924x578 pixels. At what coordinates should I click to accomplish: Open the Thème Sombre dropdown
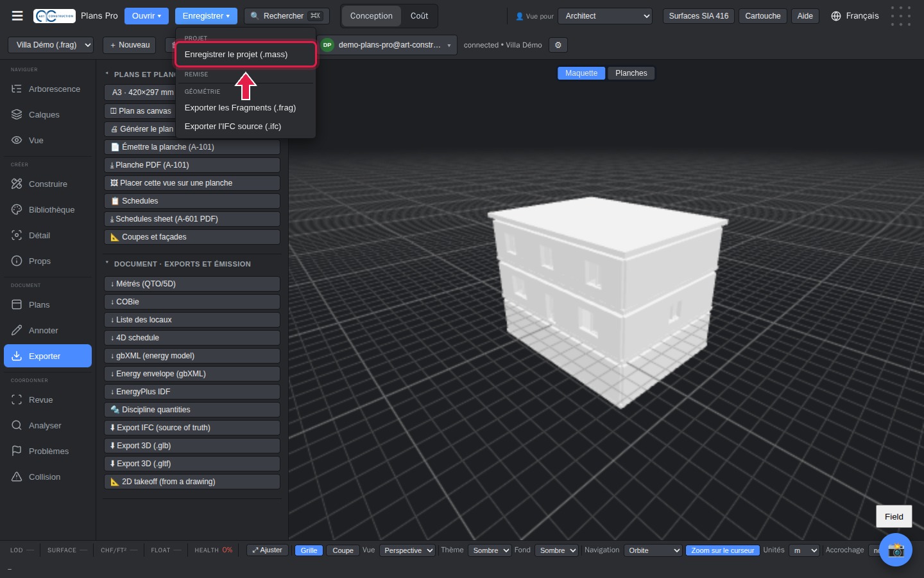click(x=490, y=550)
